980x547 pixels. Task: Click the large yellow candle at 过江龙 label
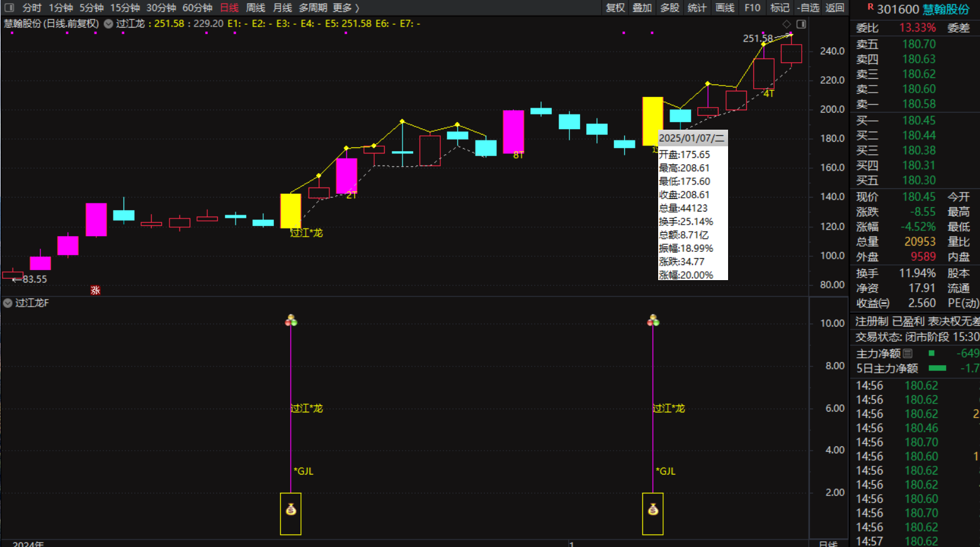pos(290,211)
